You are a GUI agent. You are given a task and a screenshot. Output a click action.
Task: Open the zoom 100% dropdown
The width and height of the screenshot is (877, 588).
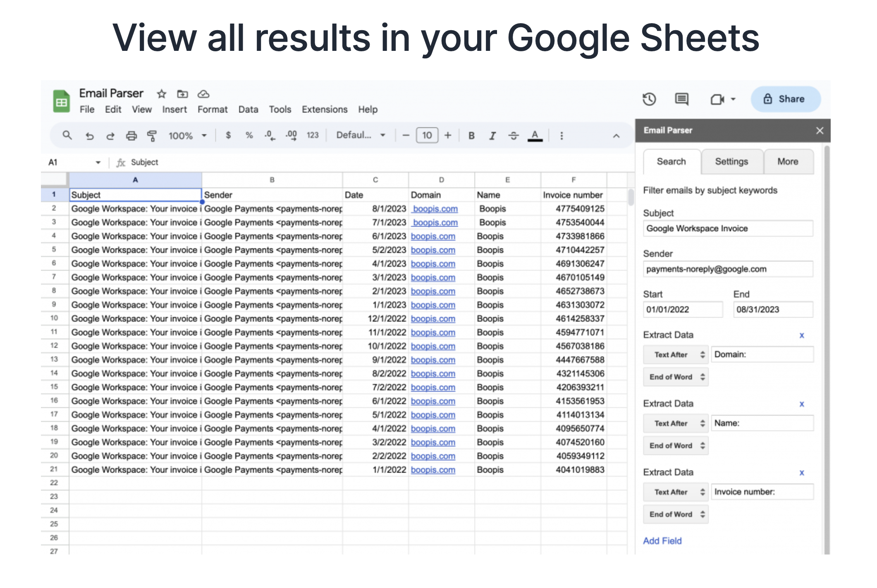[187, 136]
